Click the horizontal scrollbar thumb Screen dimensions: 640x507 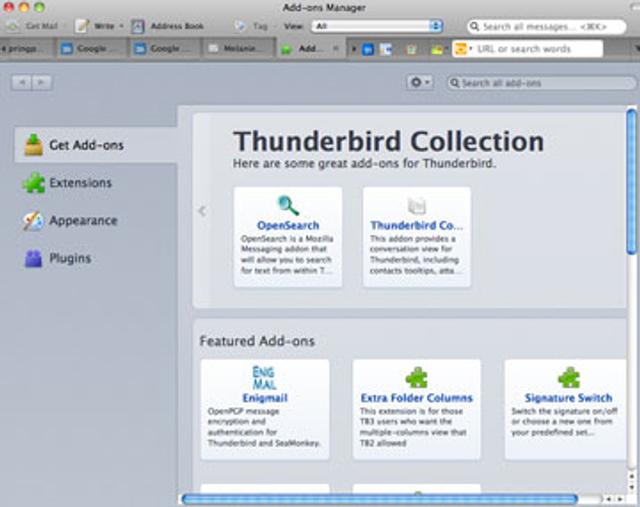379,499
